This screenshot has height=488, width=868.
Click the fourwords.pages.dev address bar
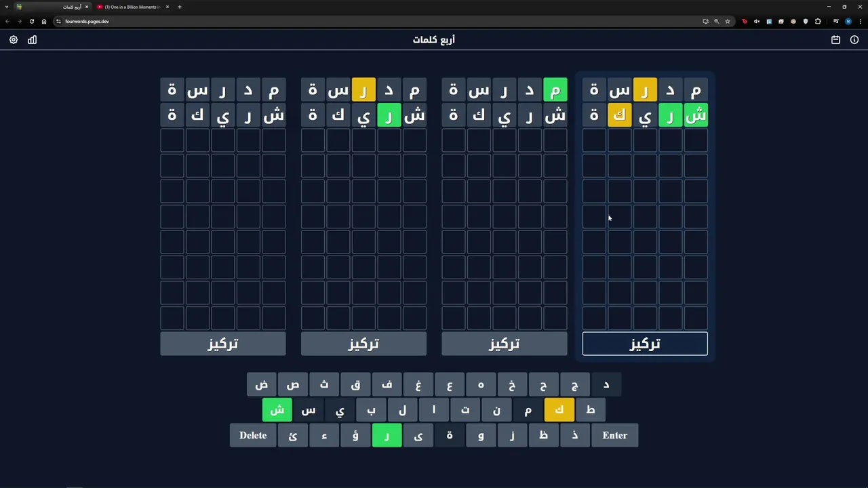380,21
